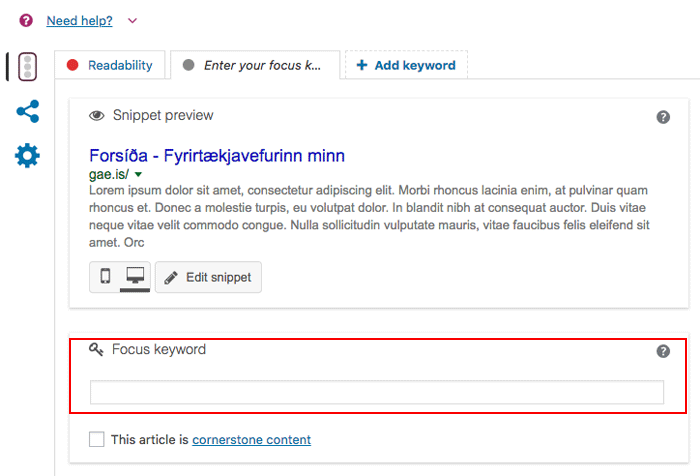This screenshot has height=476, width=700.
Task: Select the Enter your focus keyword tab
Action: click(x=254, y=65)
